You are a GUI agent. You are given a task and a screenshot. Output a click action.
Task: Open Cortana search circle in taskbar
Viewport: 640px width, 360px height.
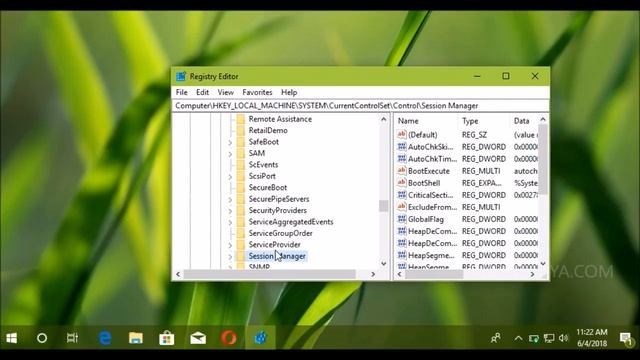[42, 338]
